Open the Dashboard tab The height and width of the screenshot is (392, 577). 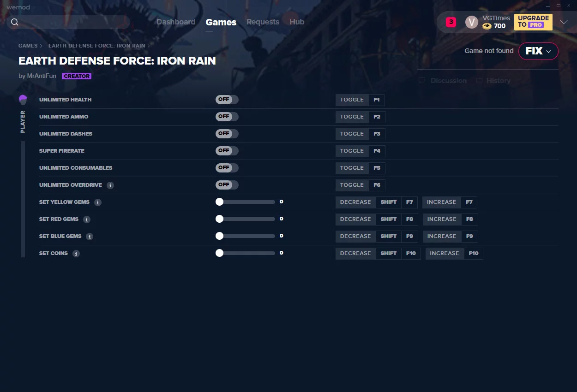pyautogui.click(x=176, y=22)
